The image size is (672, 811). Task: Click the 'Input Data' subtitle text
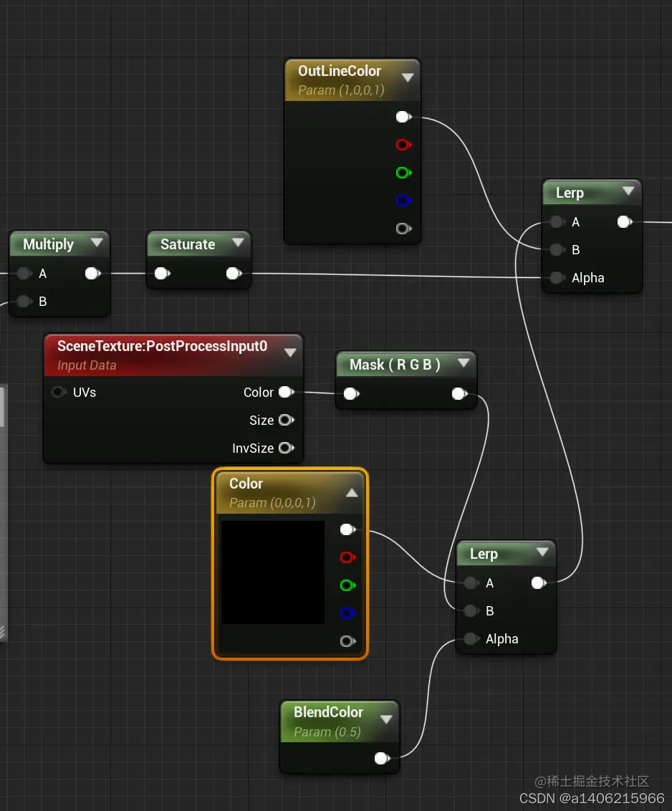click(87, 365)
